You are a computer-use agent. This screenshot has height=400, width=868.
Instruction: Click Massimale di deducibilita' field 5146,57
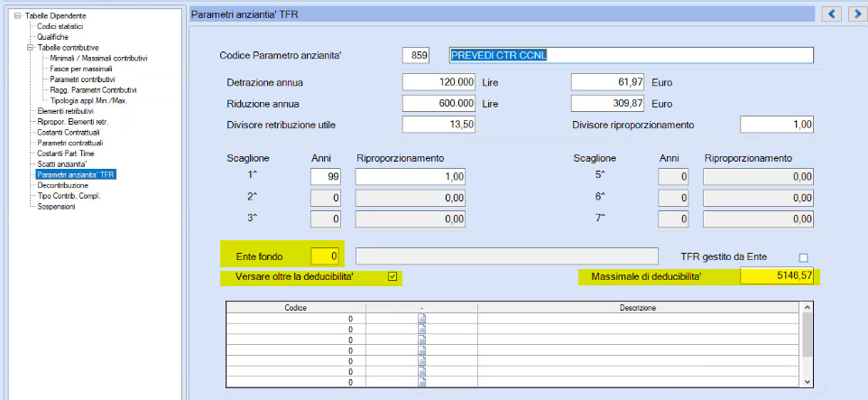click(777, 276)
